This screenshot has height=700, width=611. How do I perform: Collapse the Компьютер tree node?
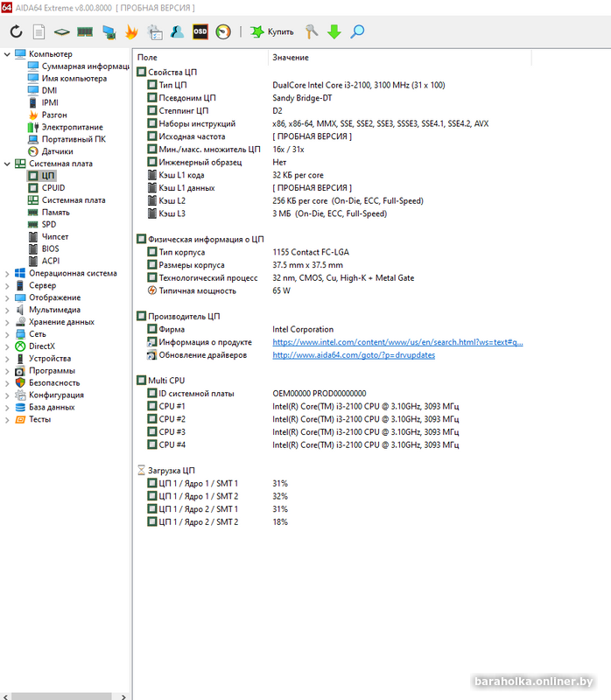tap(7, 54)
